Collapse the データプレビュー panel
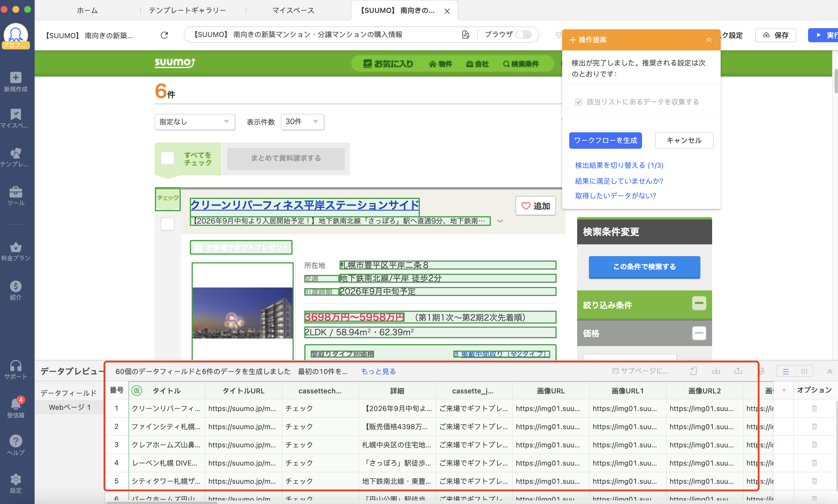 829,372
